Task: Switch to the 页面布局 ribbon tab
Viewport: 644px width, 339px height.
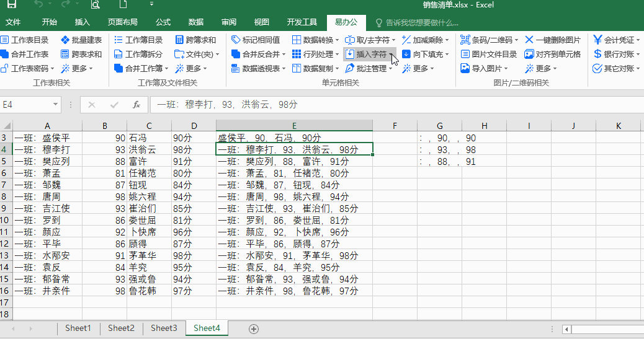Action: 122,22
